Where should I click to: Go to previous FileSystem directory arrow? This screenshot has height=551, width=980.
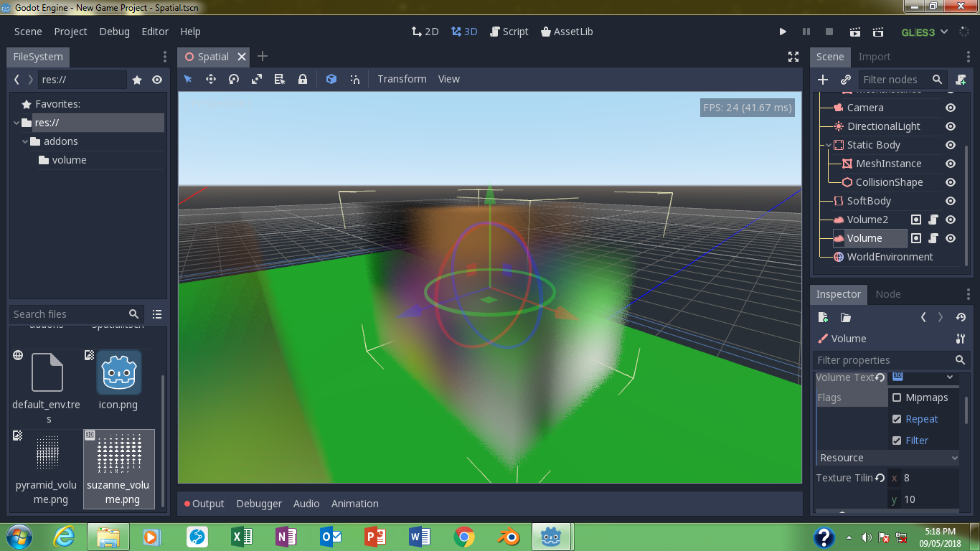(17, 80)
